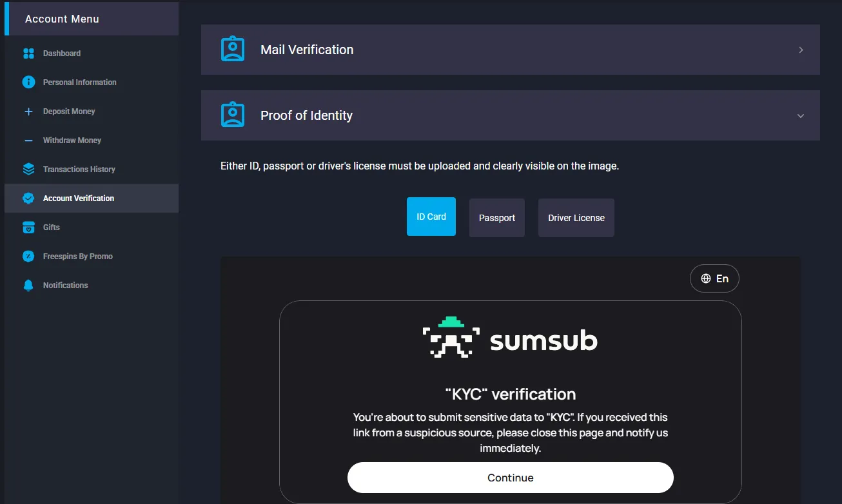Click the Personal Information info icon
842x504 pixels.
28,82
